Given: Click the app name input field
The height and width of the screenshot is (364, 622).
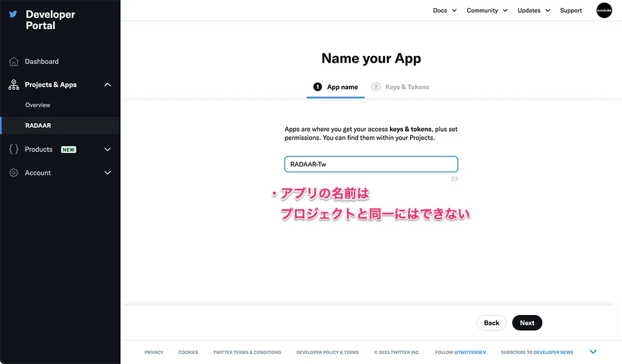Looking at the screenshot, I should pos(371,164).
